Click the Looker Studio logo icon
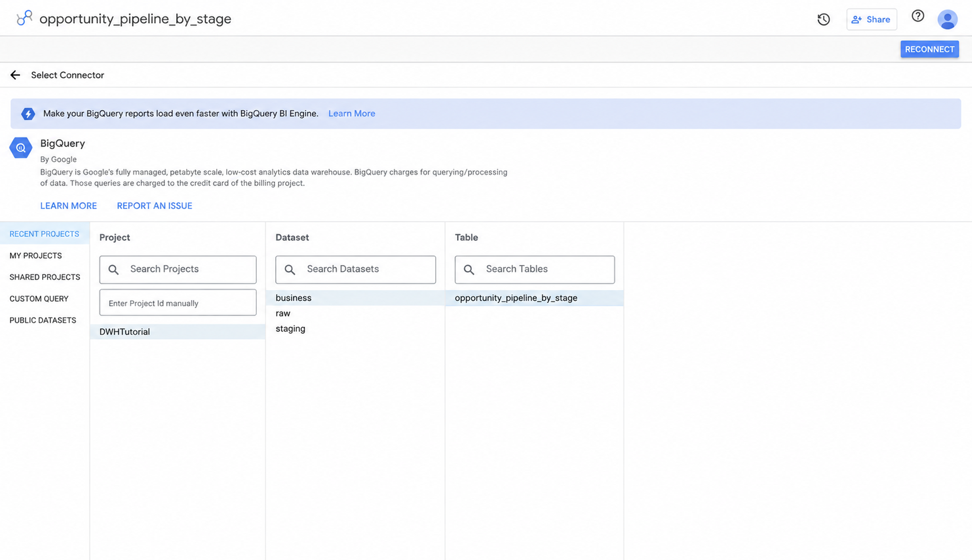Screen dimensions: 972x560 pyautogui.click(x=24, y=18)
